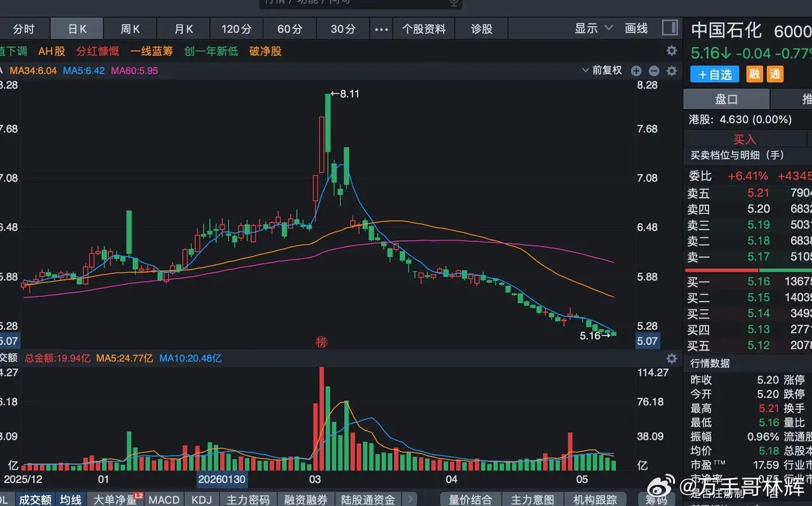Viewport: 812px width, 506px height.
Task: Click the 破净股 tag
Action: tap(265, 51)
